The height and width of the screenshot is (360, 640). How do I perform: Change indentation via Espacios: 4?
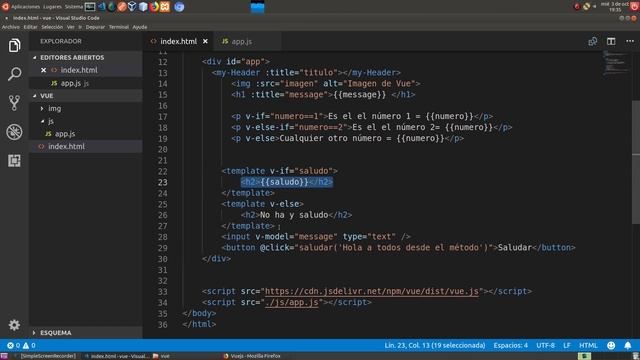[510, 345]
